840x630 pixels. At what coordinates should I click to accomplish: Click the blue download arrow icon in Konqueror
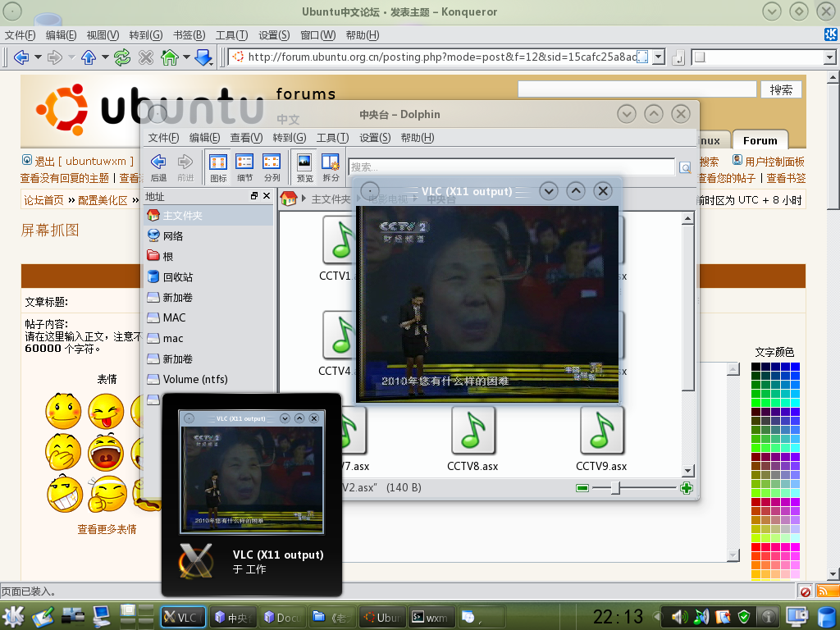203,57
